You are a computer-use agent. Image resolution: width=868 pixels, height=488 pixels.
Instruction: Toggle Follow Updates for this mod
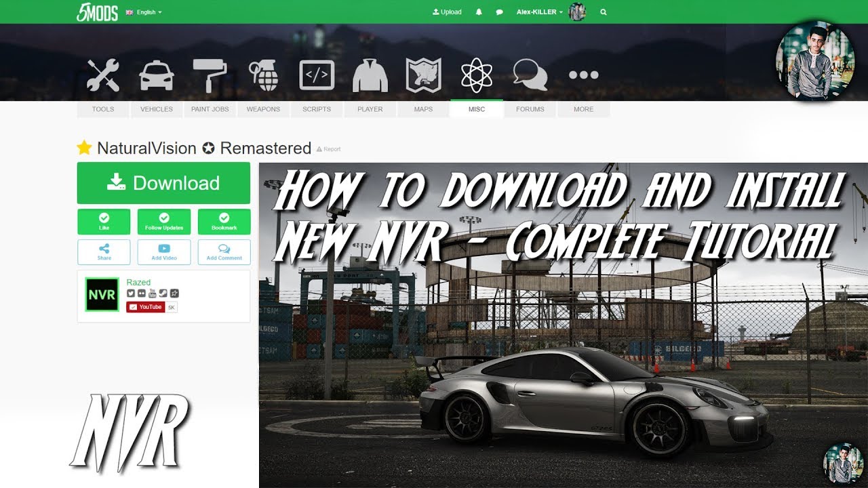click(x=164, y=222)
